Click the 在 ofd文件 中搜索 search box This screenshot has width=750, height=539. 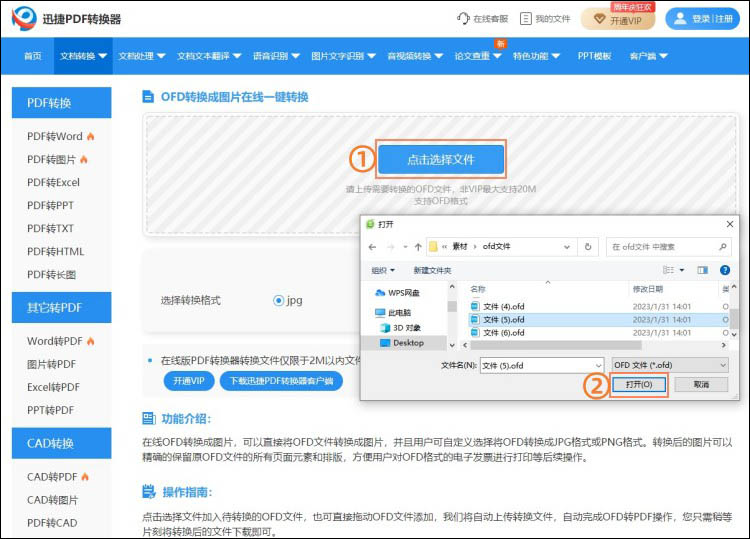[x=669, y=247]
